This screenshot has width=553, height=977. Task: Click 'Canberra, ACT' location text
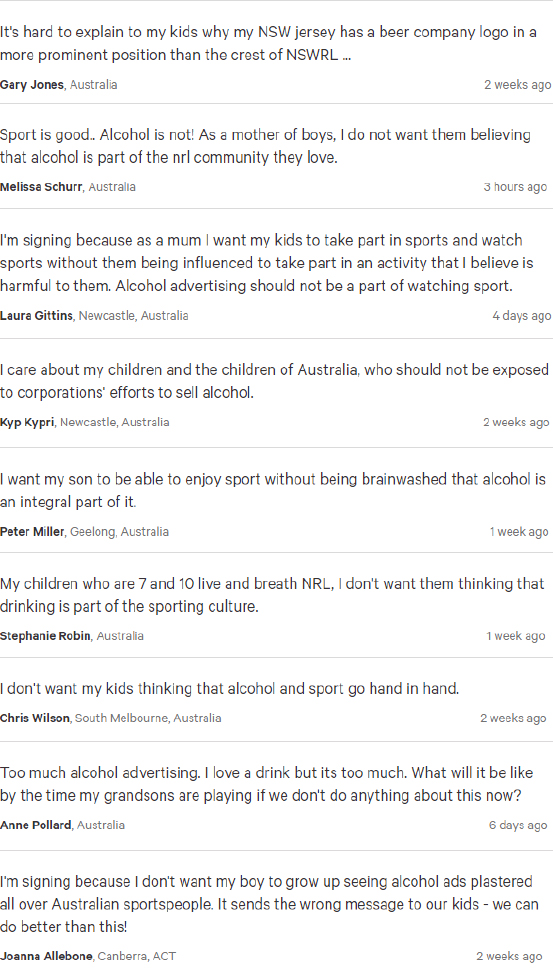(137, 956)
